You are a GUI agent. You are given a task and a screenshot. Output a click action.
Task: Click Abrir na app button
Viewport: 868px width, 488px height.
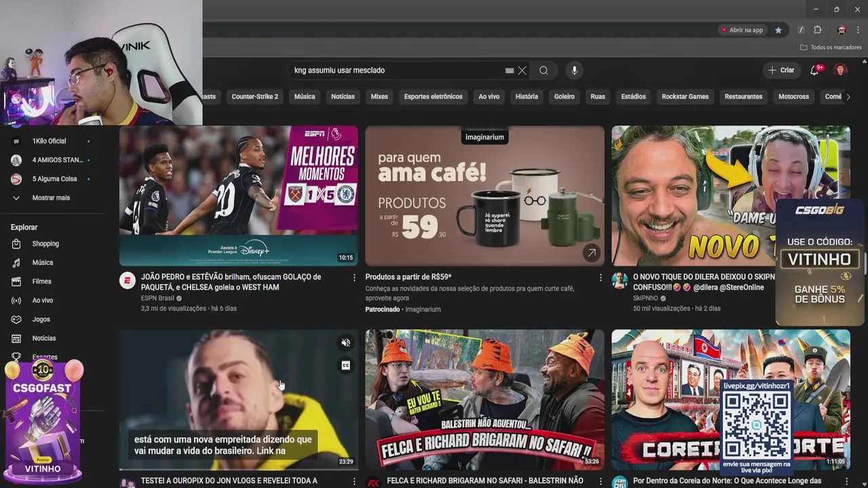pyautogui.click(x=742, y=30)
